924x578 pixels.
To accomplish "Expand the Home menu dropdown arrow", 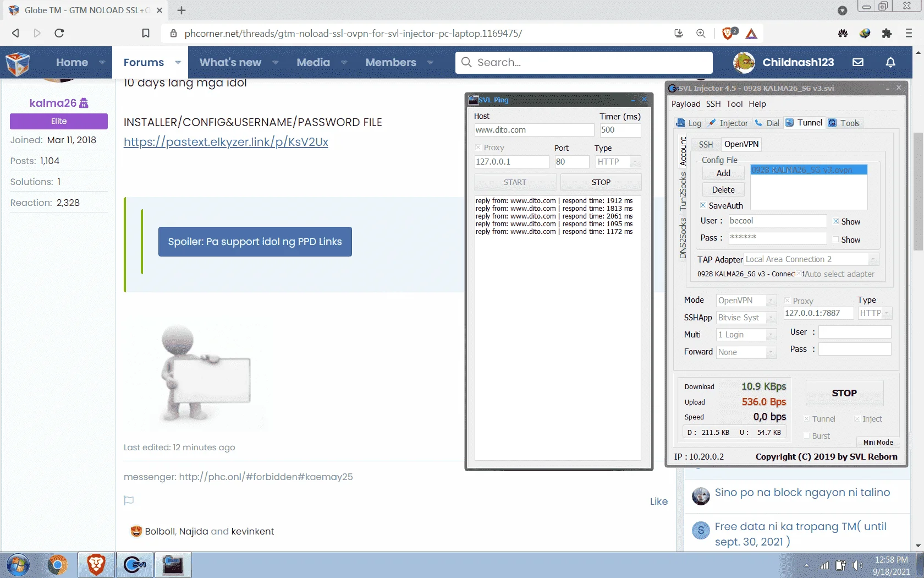I will 102,62.
